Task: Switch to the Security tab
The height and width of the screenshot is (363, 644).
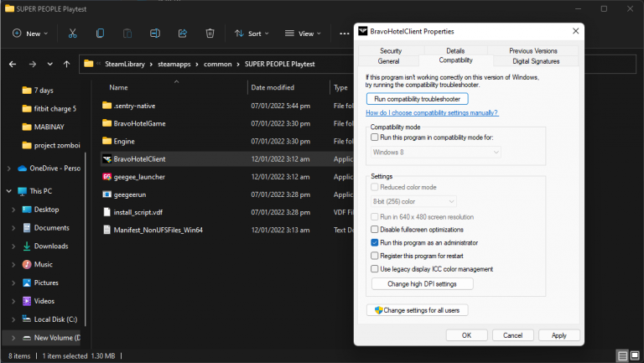Action: click(x=391, y=50)
